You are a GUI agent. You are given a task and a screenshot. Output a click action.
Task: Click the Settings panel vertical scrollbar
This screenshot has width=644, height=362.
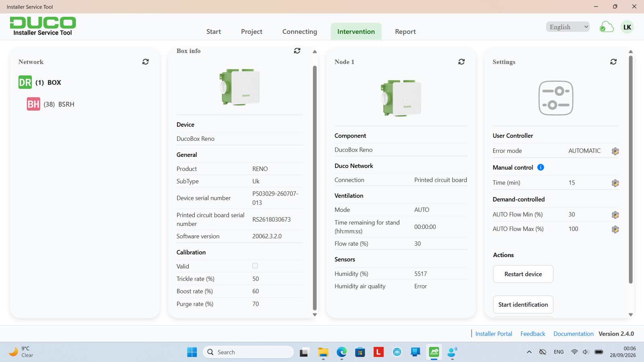click(x=631, y=169)
